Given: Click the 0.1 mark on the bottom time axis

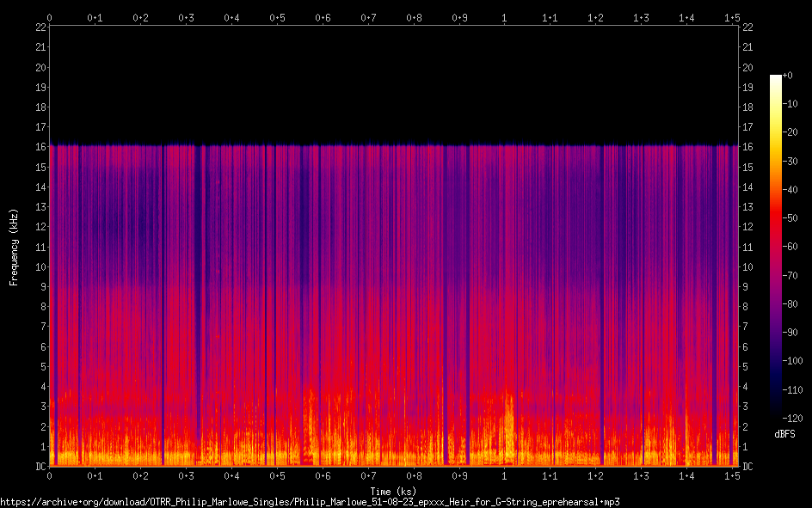Looking at the screenshot, I should [95, 475].
